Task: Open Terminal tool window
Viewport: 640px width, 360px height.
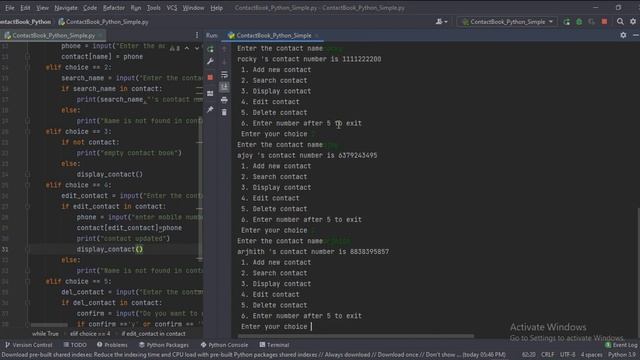Action: click(274, 345)
